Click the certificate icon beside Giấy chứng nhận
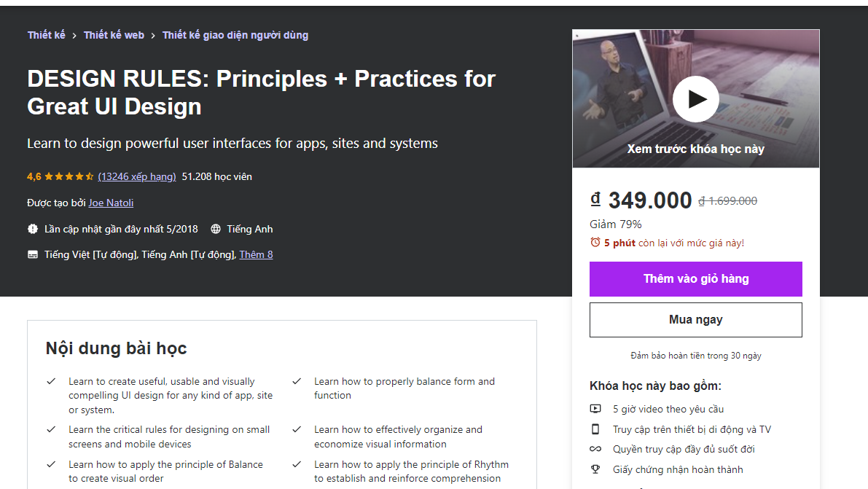 (x=596, y=470)
